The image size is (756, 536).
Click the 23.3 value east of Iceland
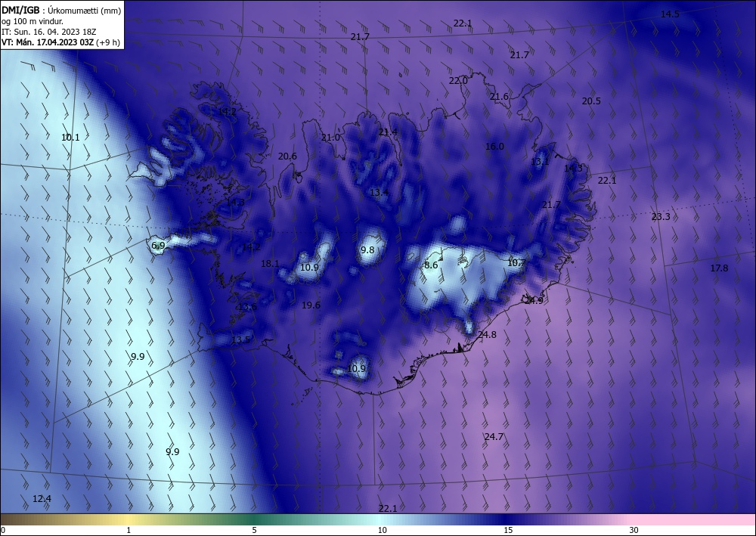click(x=661, y=217)
